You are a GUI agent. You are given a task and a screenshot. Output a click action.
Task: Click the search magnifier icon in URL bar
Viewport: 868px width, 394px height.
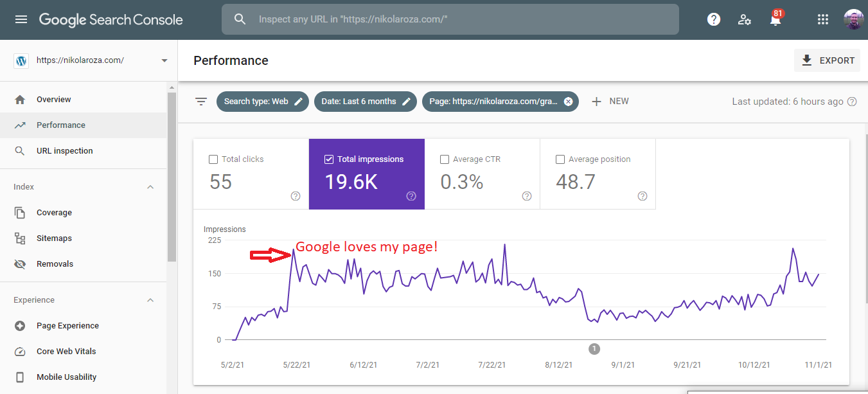click(240, 19)
